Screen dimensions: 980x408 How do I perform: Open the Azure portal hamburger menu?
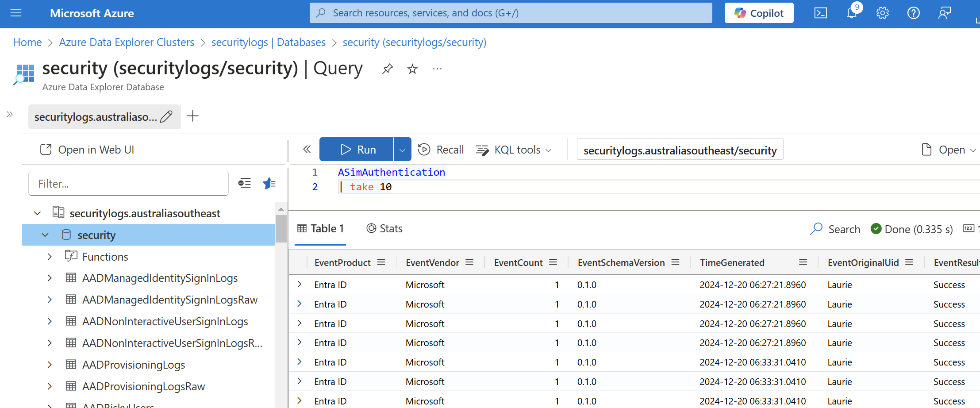point(16,13)
